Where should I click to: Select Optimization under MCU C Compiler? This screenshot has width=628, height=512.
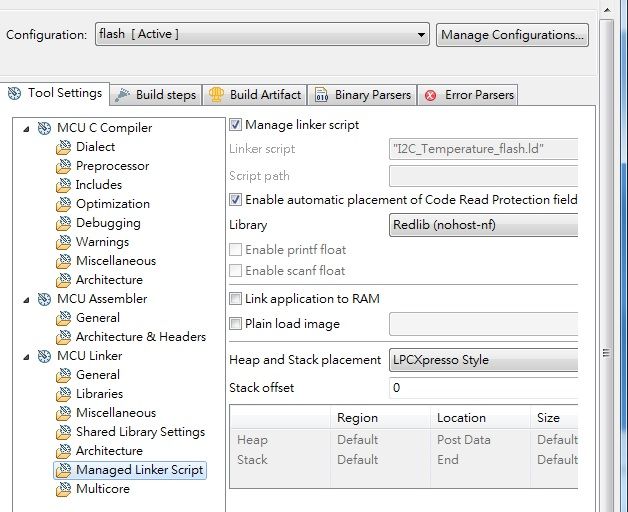pyautogui.click(x=112, y=204)
